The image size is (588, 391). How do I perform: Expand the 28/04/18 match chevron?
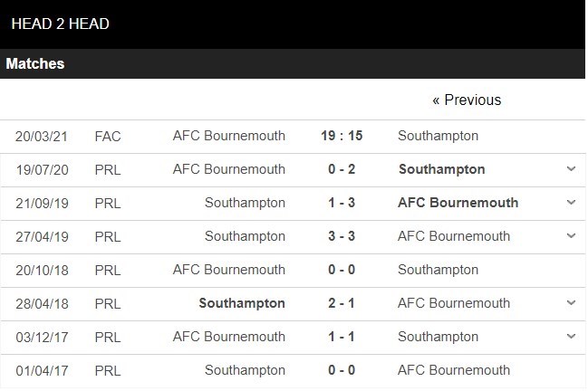571,303
